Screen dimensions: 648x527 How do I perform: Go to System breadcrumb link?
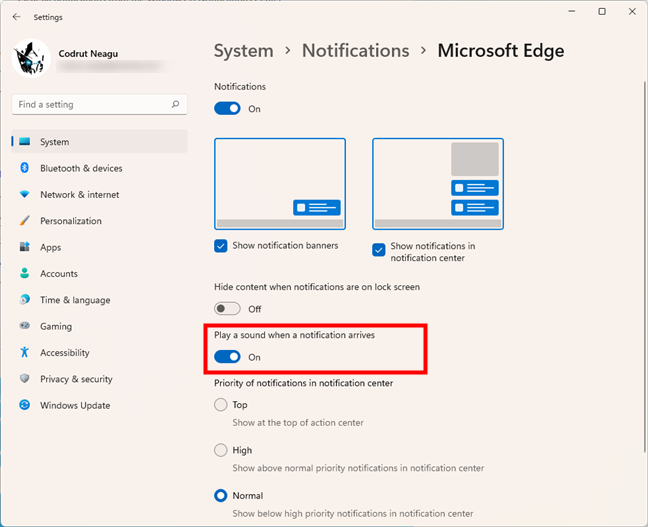click(x=243, y=51)
